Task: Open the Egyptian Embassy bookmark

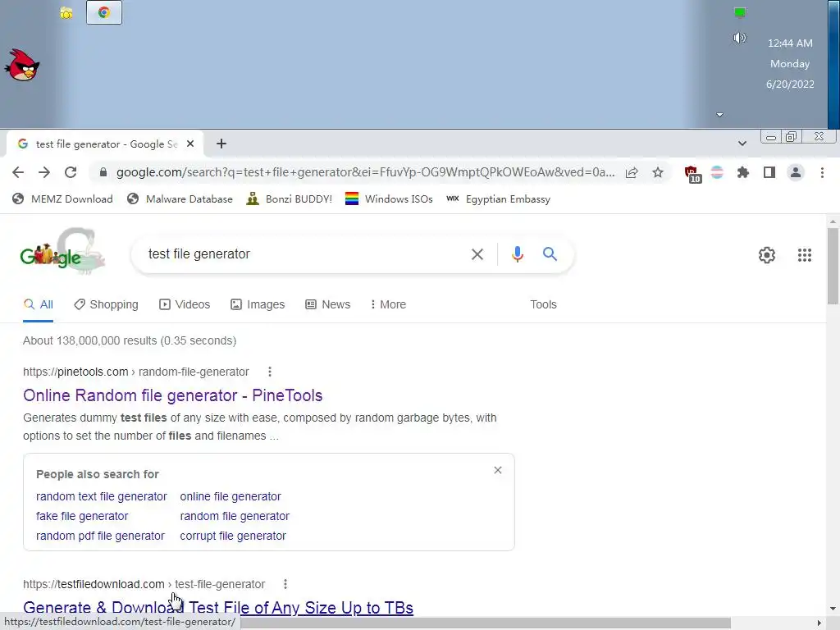Action: click(498, 199)
